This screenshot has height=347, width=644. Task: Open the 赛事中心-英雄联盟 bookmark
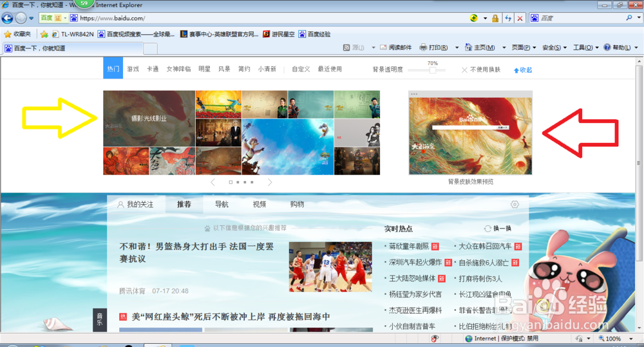pos(220,34)
